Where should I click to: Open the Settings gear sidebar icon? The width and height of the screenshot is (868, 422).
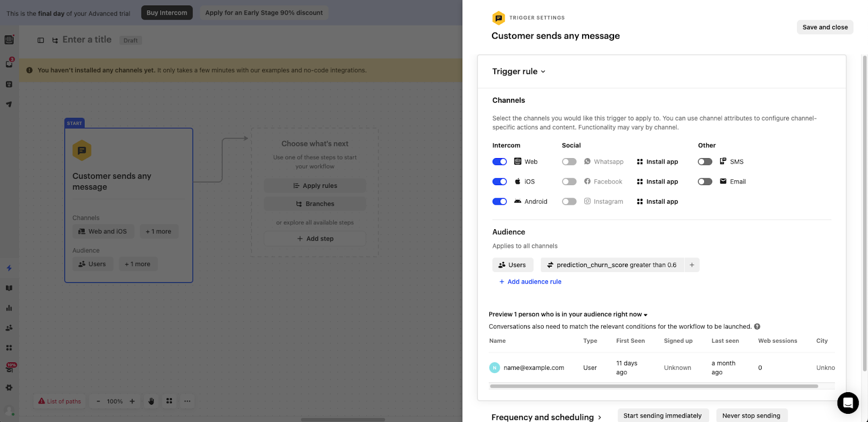pyautogui.click(x=9, y=388)
